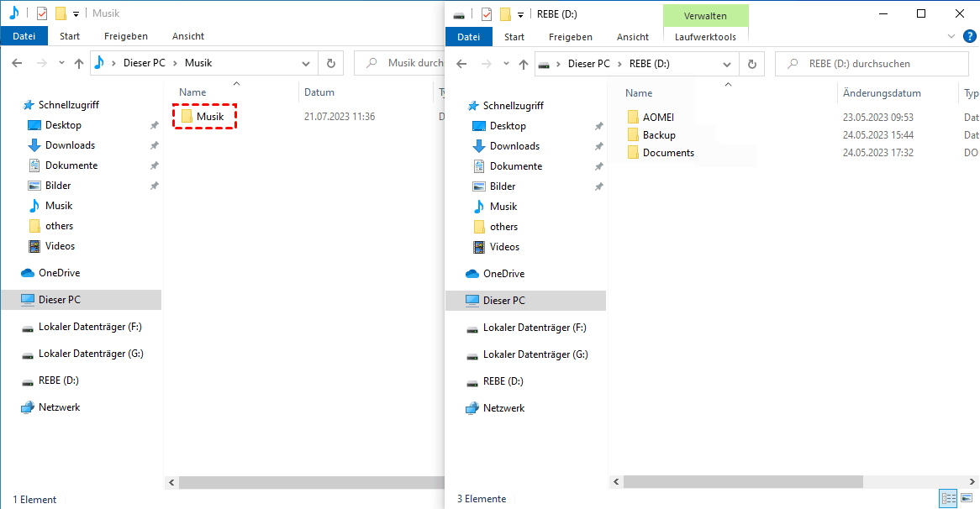Open Datei menu in REBE (D:) window
The height and width of the screenshot is (509, 980).
pos(469,37)
